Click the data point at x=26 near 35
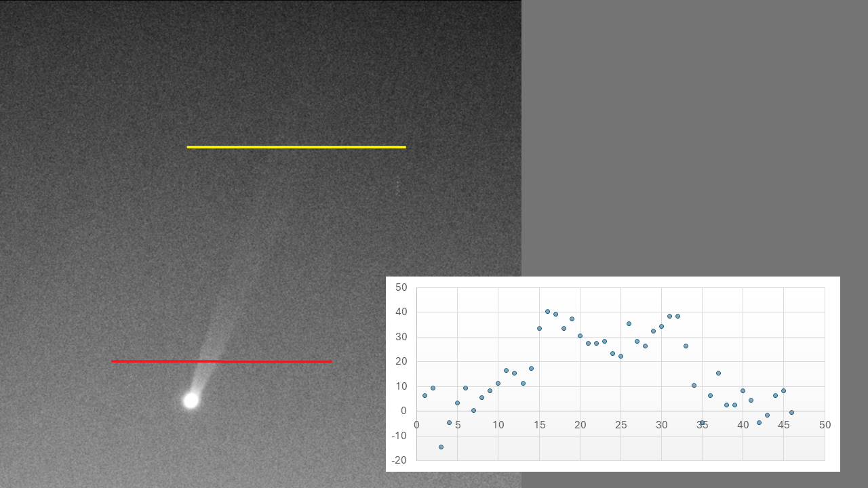Image resolution: width=868 pixels, height=488 pixels. [x=629, y=323]
